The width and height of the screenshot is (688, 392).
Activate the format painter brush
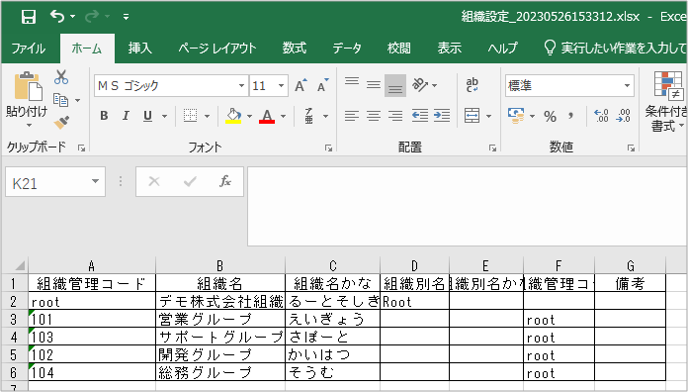[x=61, y=122]
